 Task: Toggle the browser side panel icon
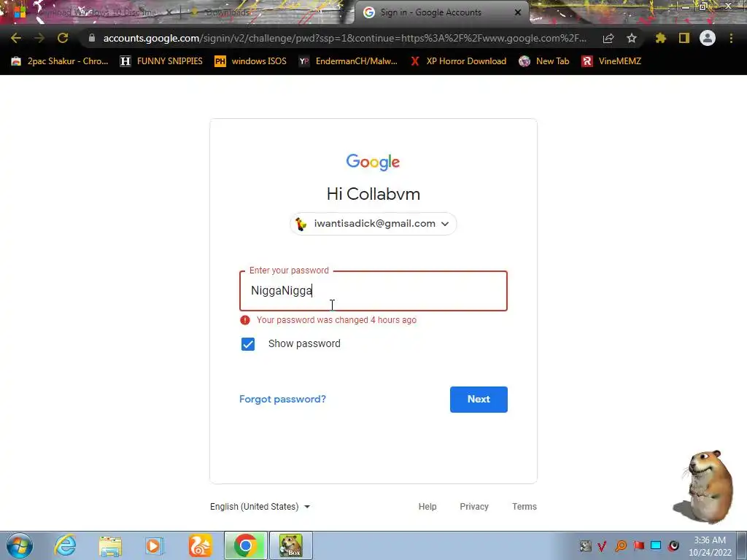pyautogui.click(x=684, y=38)
